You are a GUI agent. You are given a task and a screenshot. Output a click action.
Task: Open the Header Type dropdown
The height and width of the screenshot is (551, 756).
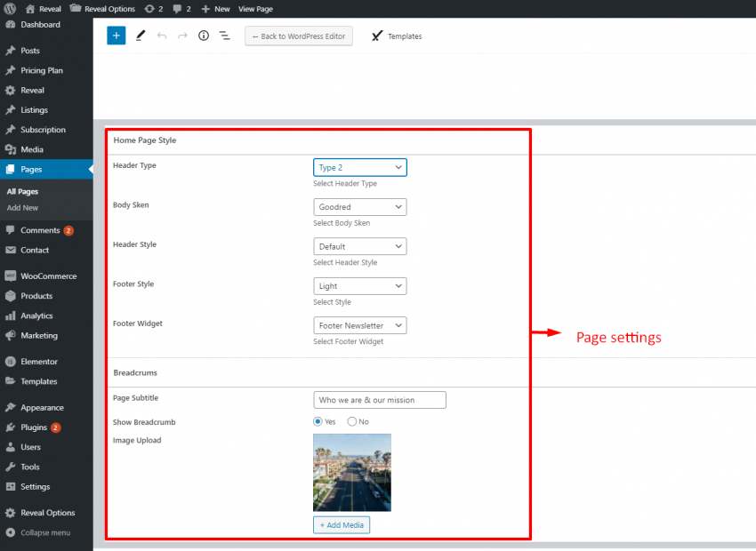(359, 167)
